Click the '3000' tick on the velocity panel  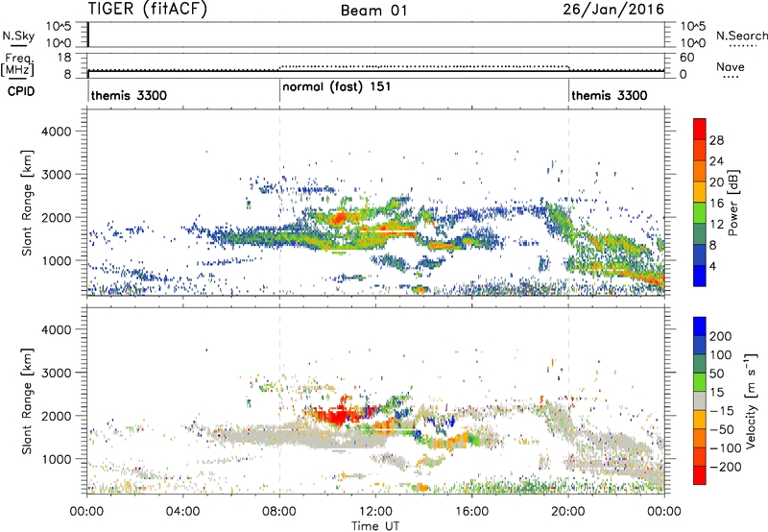pos(57,373)
